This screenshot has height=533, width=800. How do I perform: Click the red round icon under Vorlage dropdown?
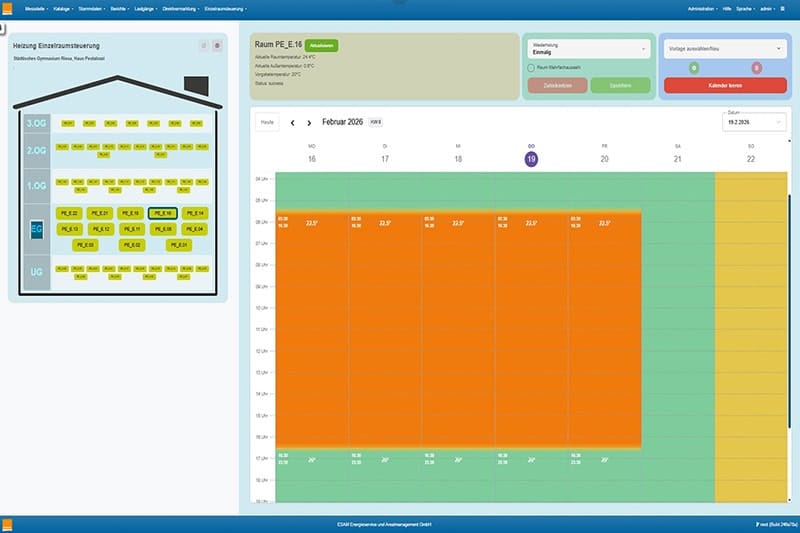[x=756, y=68]
